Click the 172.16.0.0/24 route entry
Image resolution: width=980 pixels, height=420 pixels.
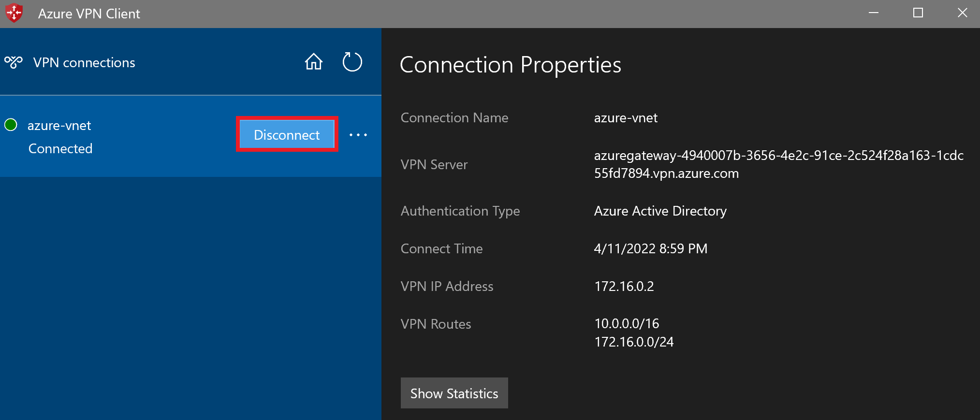(634, 342)
